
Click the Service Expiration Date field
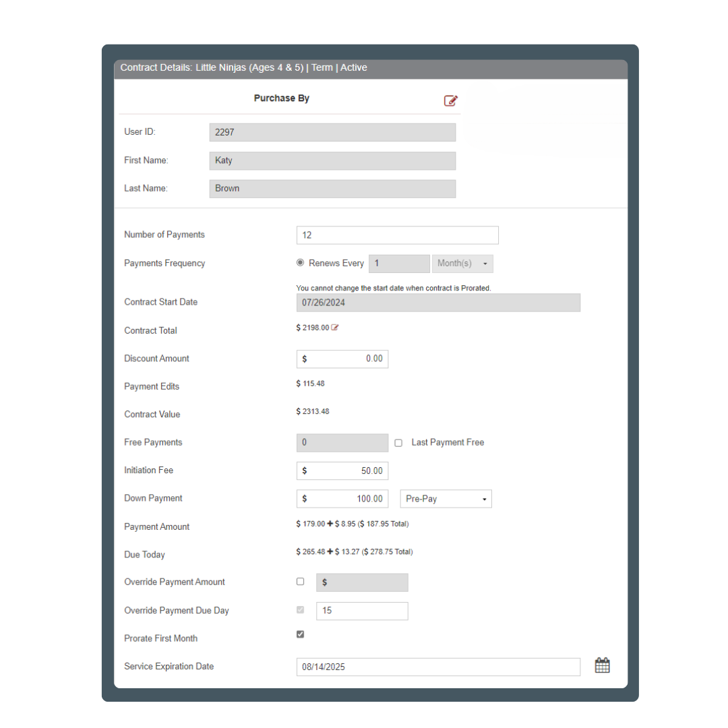[x=438, y=667]
